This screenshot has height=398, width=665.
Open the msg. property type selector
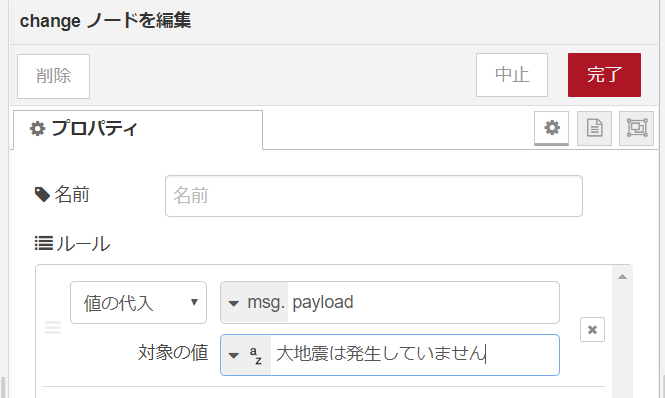[254, 303]
